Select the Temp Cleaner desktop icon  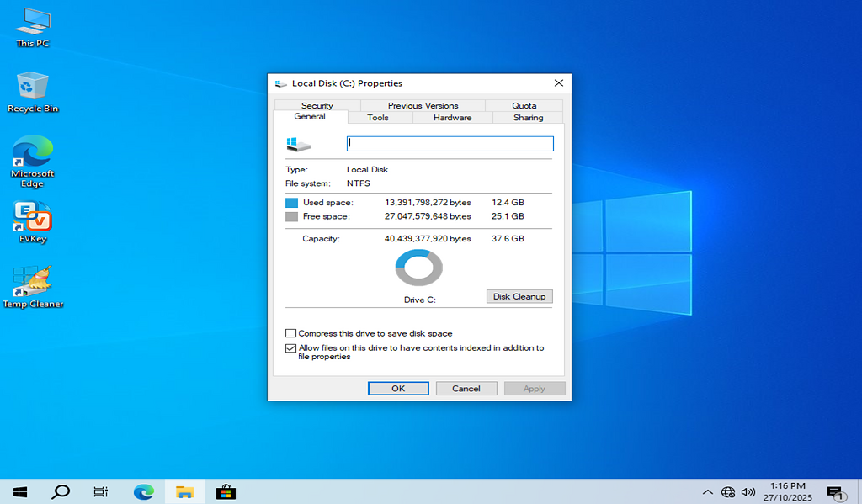point(33,286)
